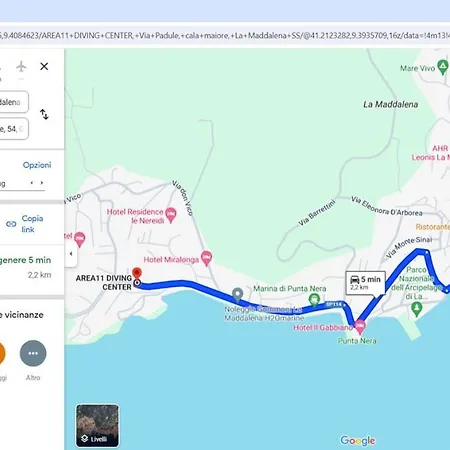Close the directions panel
This screenshot has height=450, width=450.
coord(44,67)
